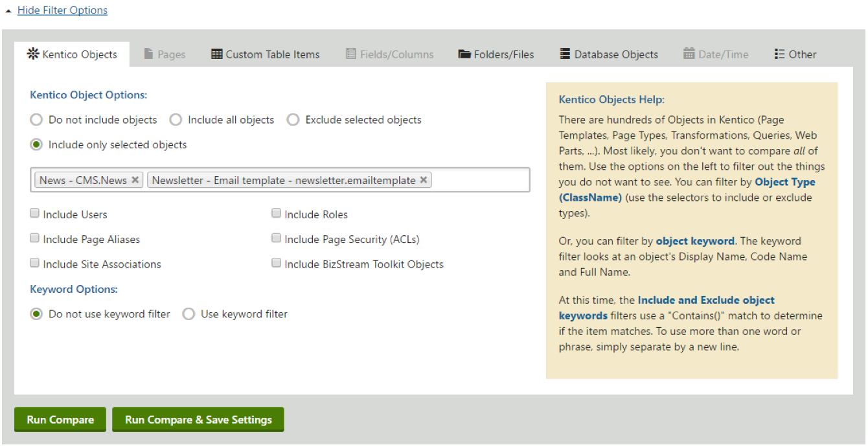Open the Custom Table Items tab

pyautogui.click(x=266, y=54)
